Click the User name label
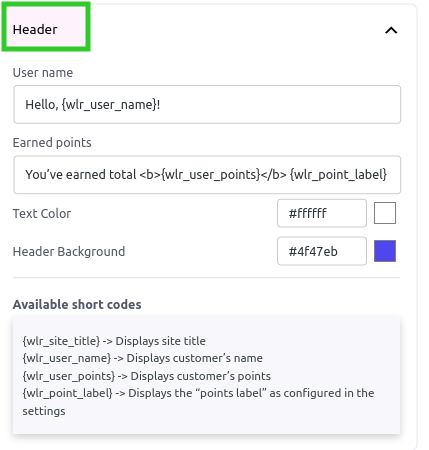 [43, 73]
